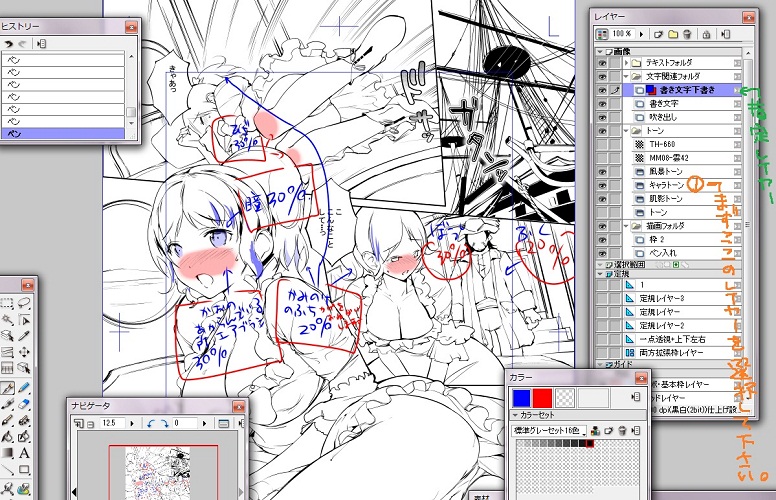Delete color set with trash icon
Screen dimensions: 776x500
[623, 431]
